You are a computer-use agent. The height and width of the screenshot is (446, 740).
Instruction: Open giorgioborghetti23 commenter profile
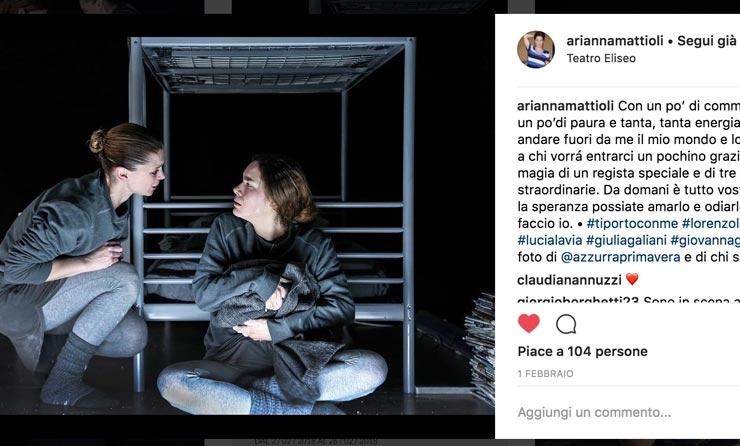pos(579,300)
